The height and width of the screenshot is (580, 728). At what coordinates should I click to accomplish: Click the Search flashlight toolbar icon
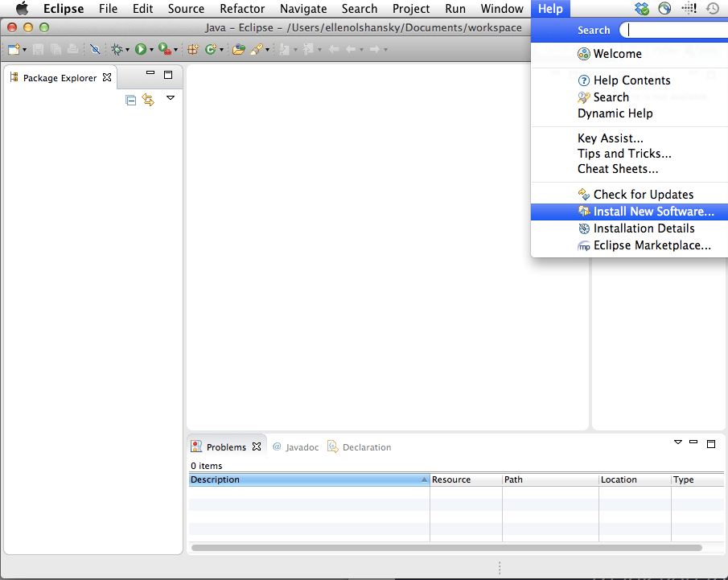(x=257, y=49)
